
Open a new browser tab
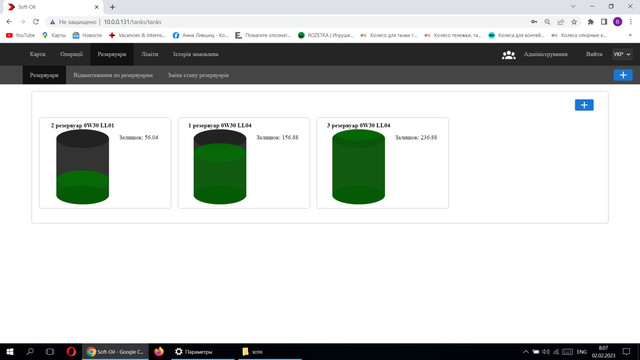[x=112, y=7]
